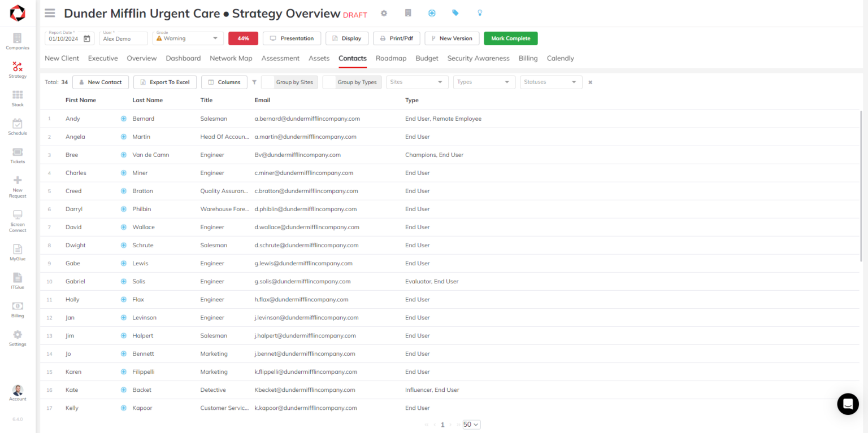Click the red 44% grade indicator
Viewport: 868px width, 433px height.
pos(243,38)
